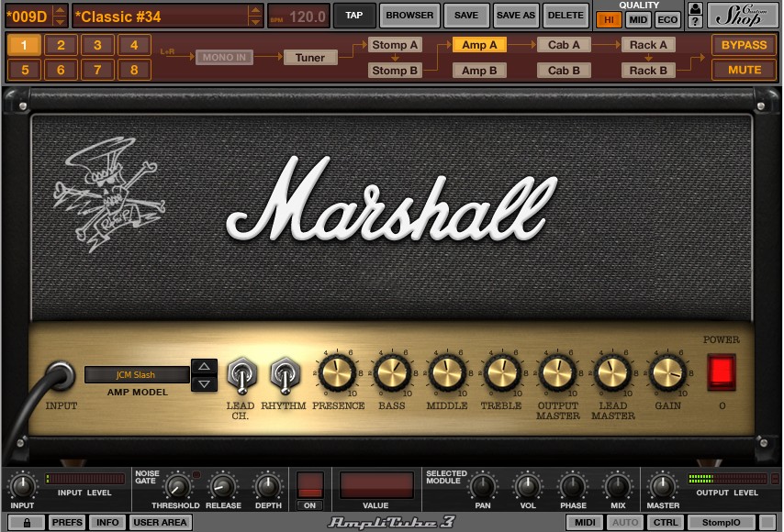Toggle the MONO IN routing button
Screen dimensions: 784x532
click(x=224, y=58)
